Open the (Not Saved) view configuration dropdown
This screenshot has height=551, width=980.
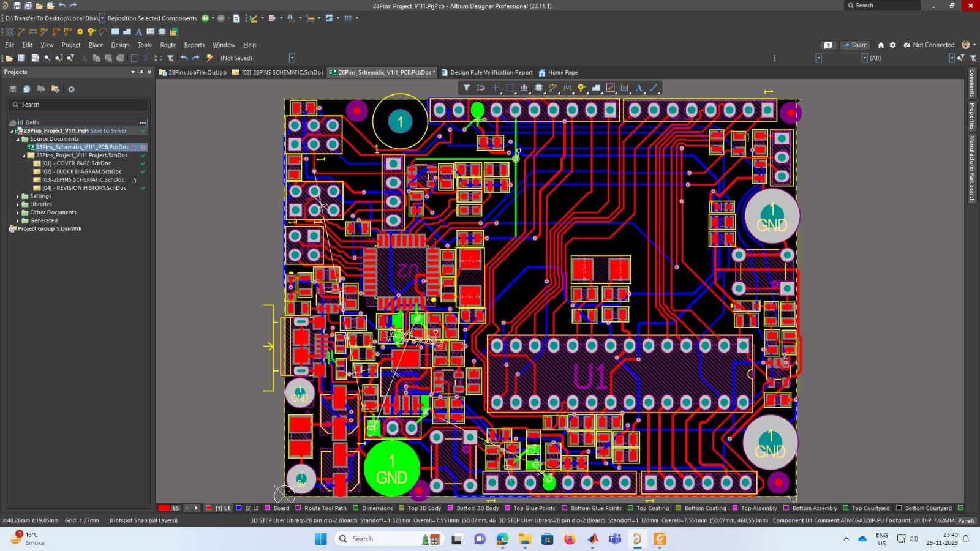[292, 58]
